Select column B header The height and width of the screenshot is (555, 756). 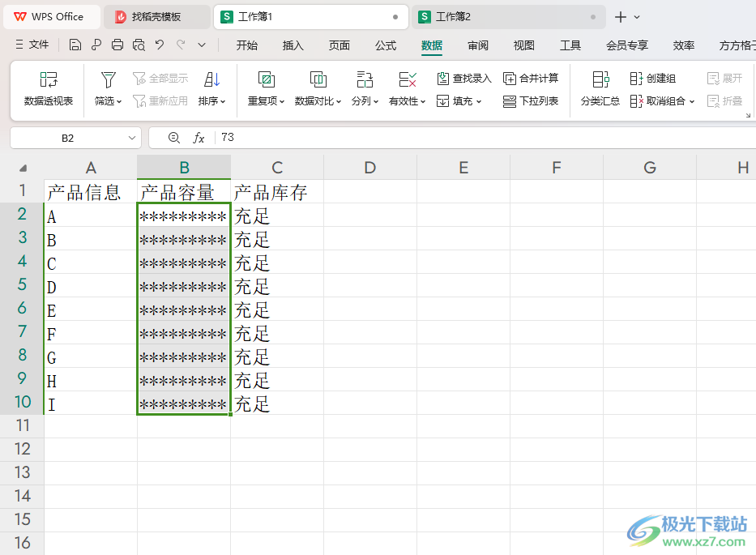tap(184, 168)
